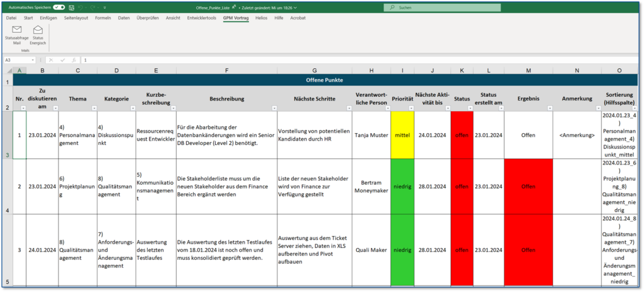Select the 24.01.2024 cell in column J
This screenshot has height=292, width=644.
[x=433, y=135]
